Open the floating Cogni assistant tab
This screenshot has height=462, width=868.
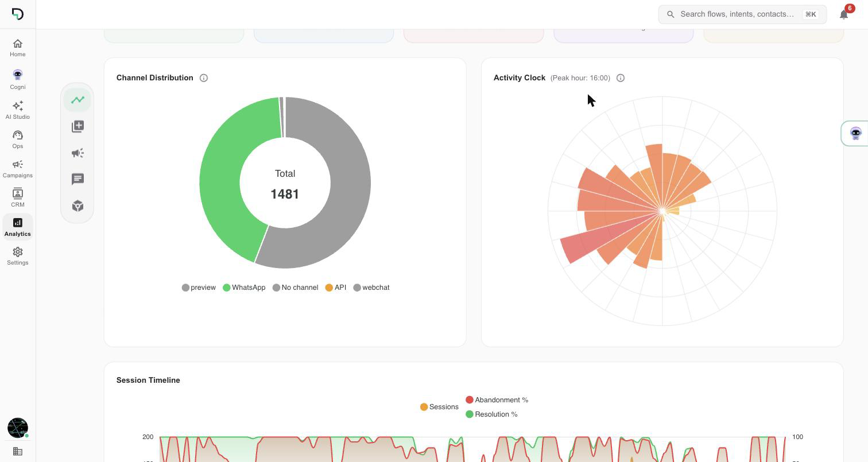tap(855, 134)
